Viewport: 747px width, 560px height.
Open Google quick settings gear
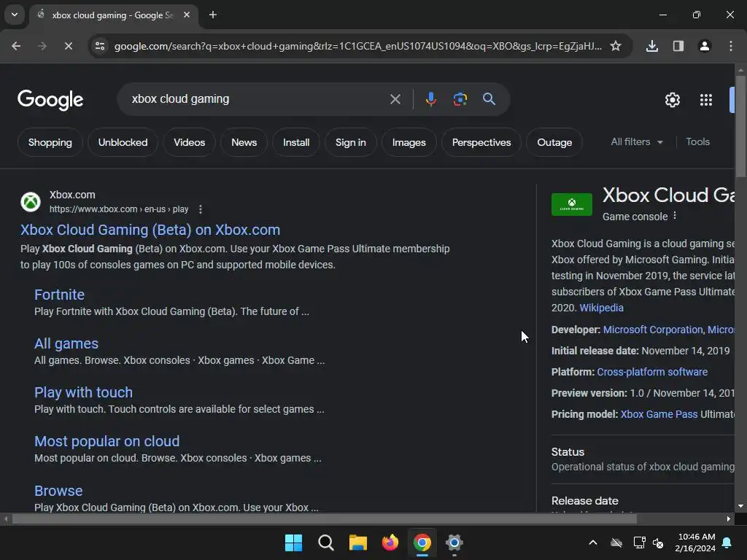pyautogui.click(x=672, y=100)
